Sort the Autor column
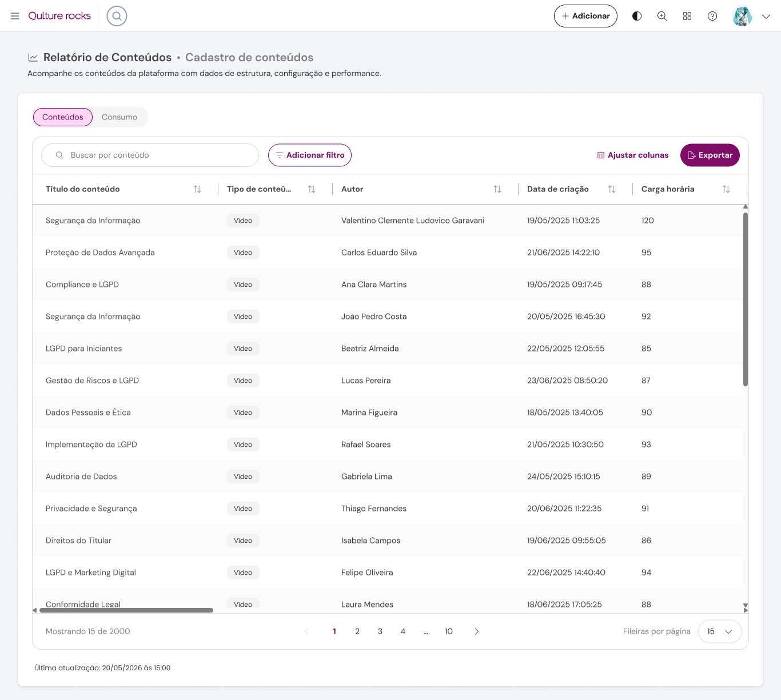Screen dimensions: 781x700 point(497,189)
